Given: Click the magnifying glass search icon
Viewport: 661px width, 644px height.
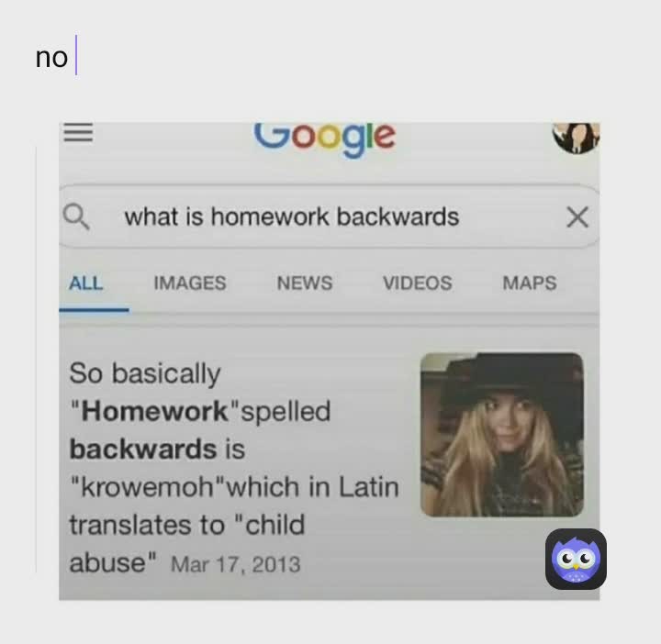Looking at the screenshot, I should [76, 217].
